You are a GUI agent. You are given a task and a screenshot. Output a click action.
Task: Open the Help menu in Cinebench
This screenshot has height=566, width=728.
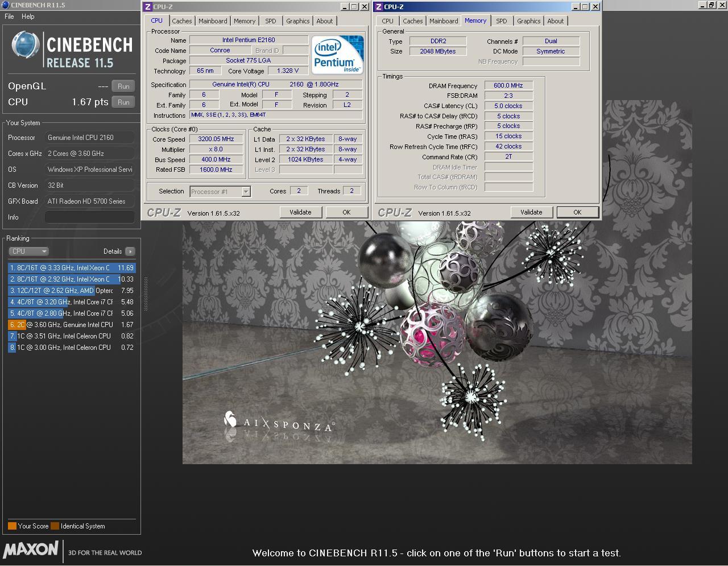coord(28,16)
